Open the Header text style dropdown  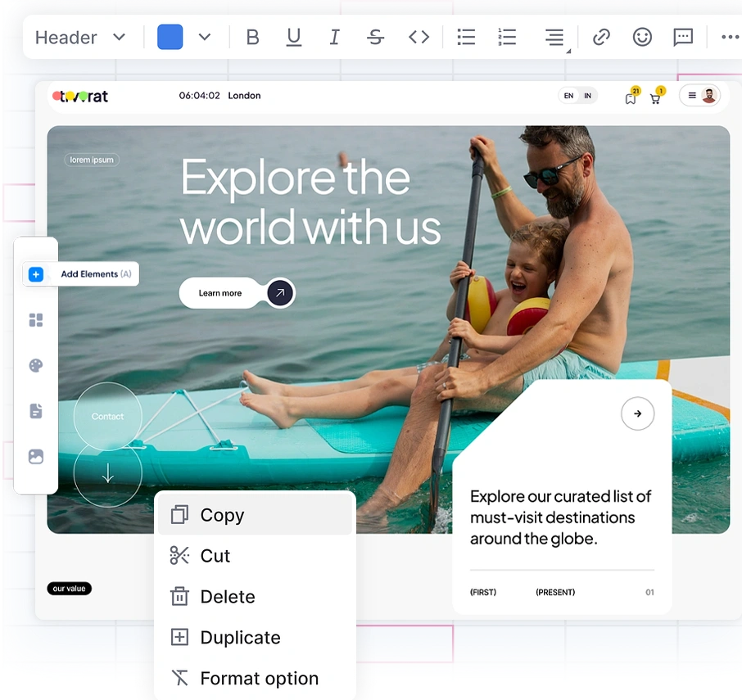(80, 38)
